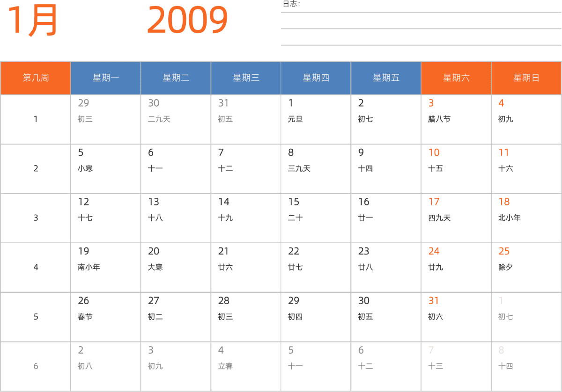
Task: Select date 12
Action: (83, 202)
